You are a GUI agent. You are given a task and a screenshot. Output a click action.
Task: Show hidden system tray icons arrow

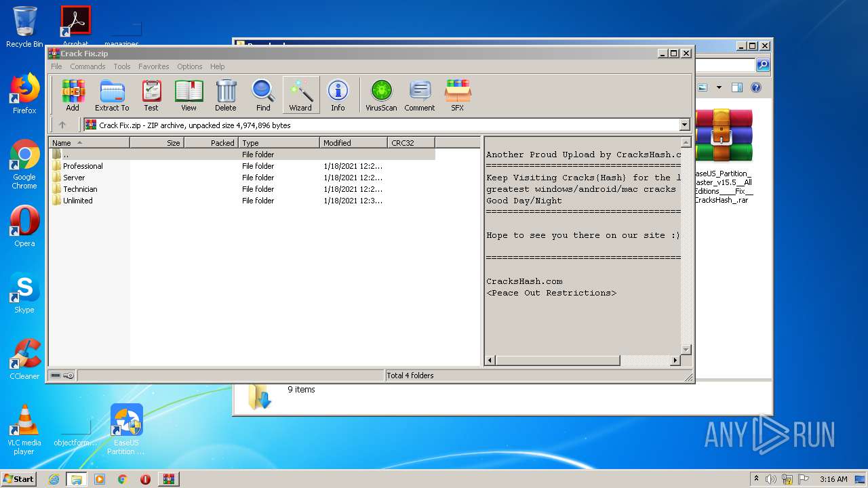[x=756, y=479]
